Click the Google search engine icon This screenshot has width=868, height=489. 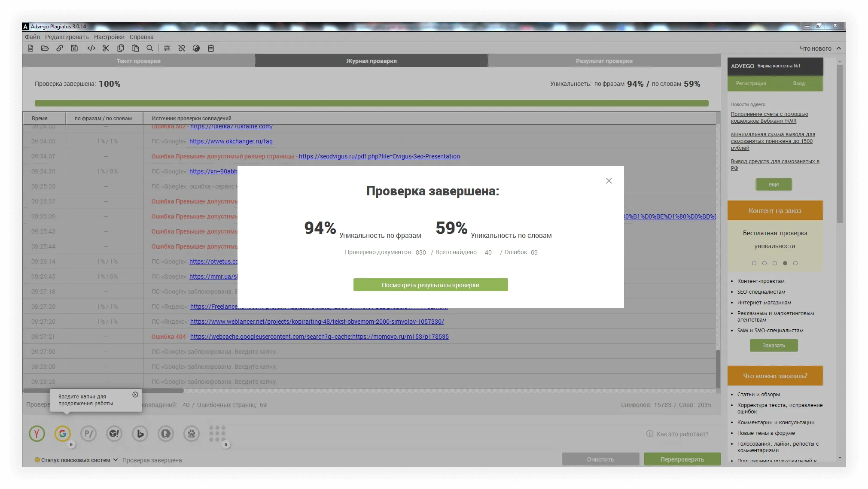[x=63, y=434]
